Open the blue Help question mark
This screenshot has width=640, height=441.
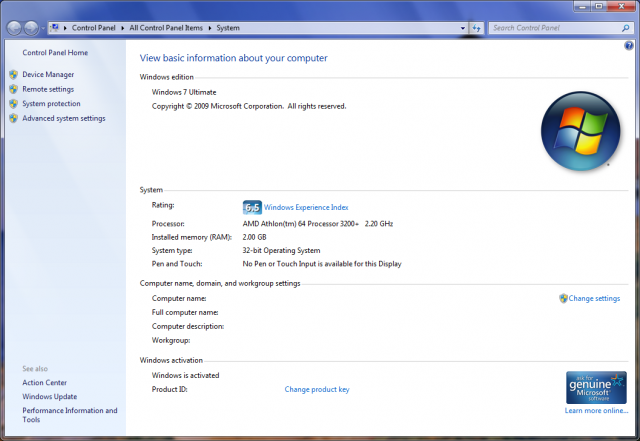[x=629, y=45]
